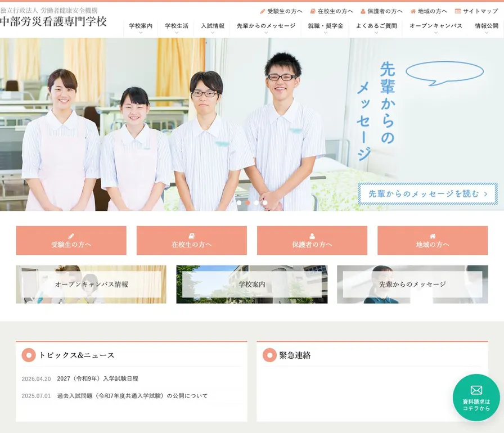The width and height of the screenshot is (504, 433).
Task: Click top 在校生の方へ header link
Action: pos(331,11)
